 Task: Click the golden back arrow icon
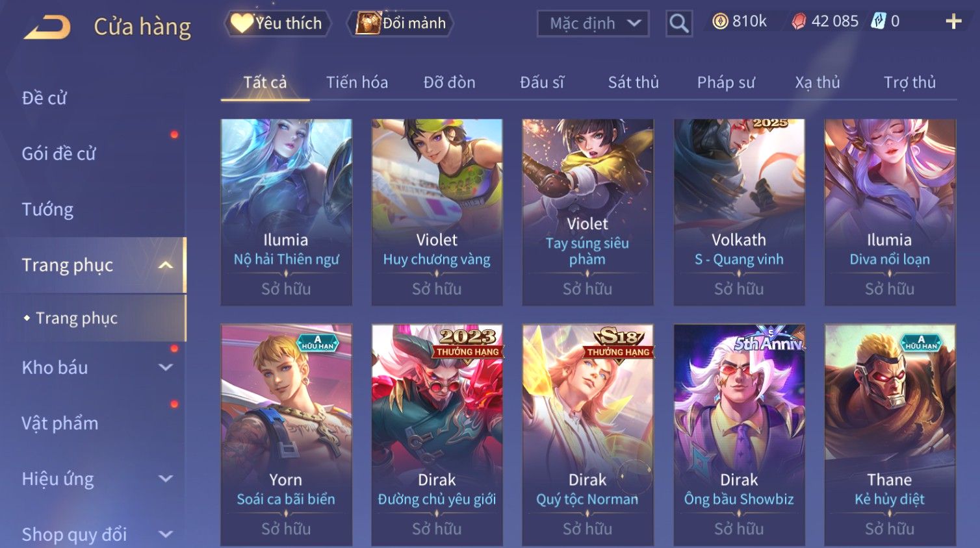[x=47, y=27]
